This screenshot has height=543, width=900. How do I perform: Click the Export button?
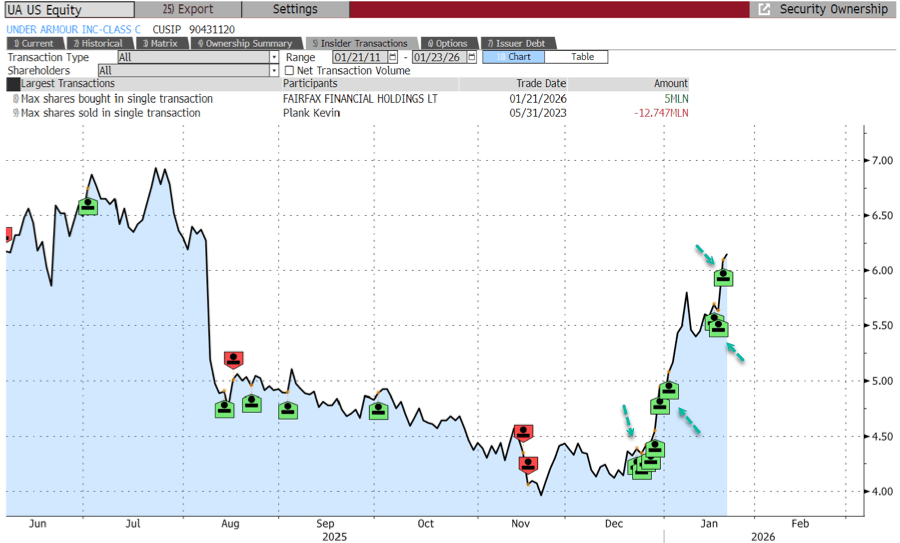coord(187,9)
